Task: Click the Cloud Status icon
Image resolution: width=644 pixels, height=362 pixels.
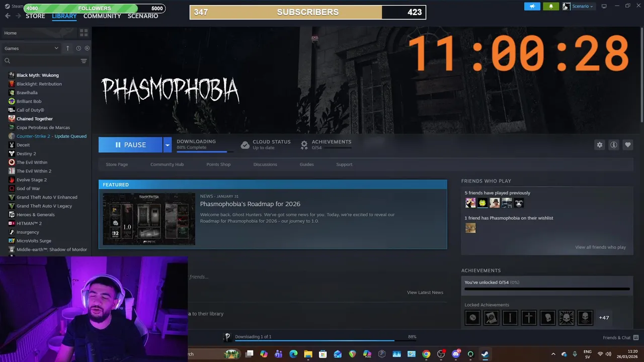Action: [x=245, y=145]
